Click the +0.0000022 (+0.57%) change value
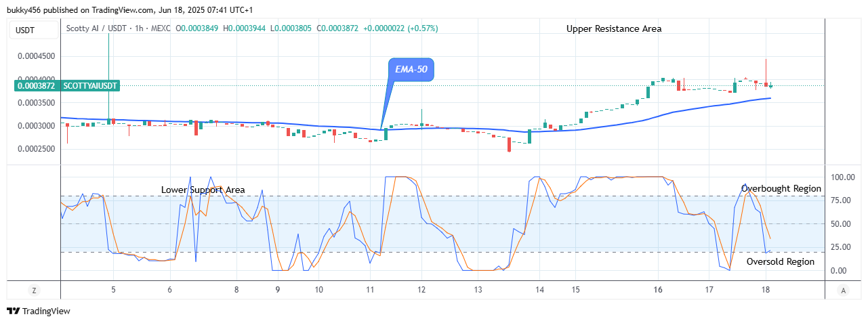Viewport: 868px width, 323px height. click(400, 28)
